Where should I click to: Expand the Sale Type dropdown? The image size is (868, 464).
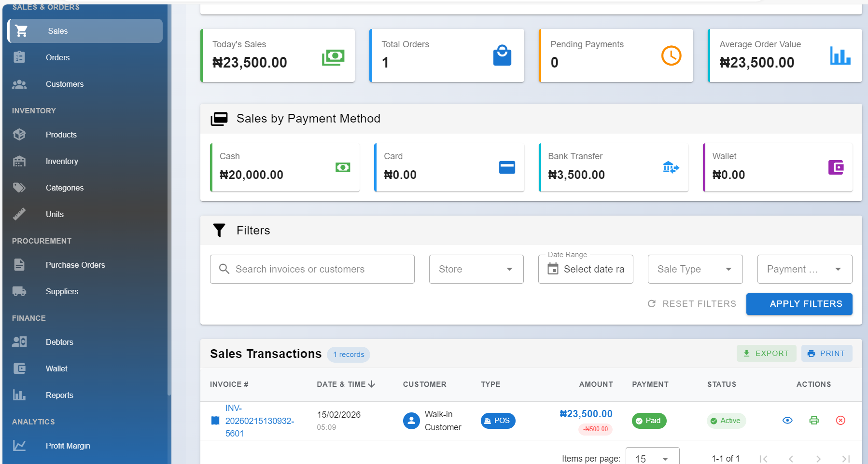point(695,269)
